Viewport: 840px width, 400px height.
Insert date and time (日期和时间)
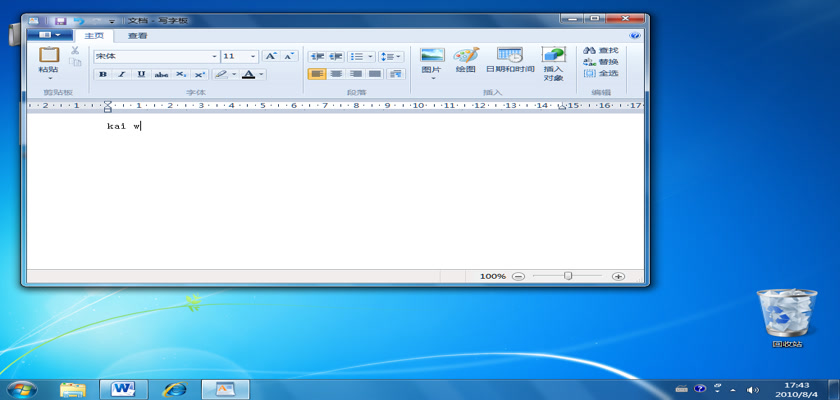[x=510, y=56]
